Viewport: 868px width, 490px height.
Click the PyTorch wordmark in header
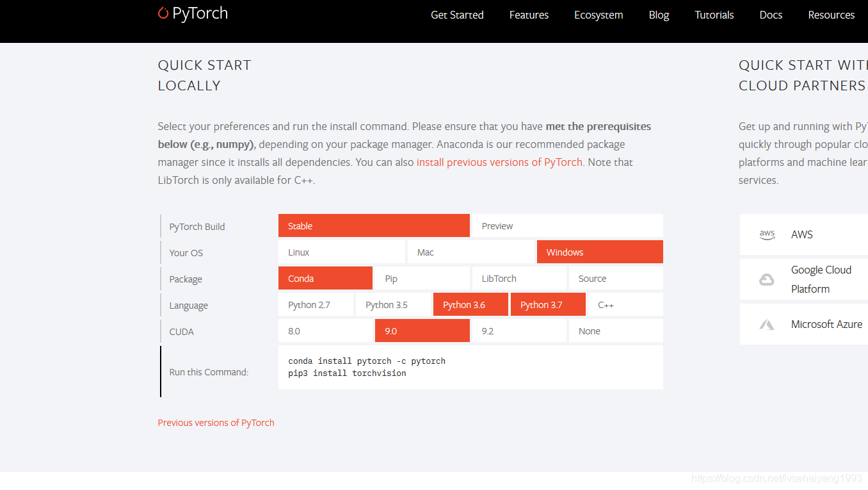point(200,13)
